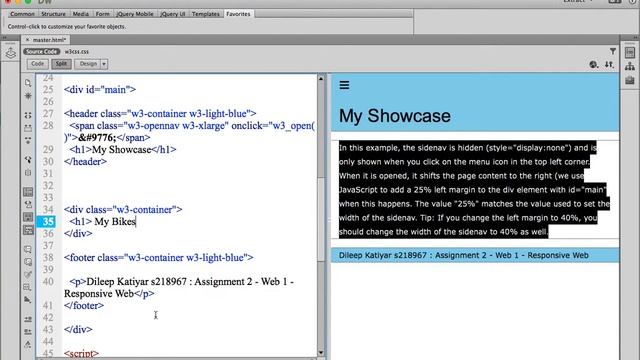
Task: Click the </header> closing tag in code
Action: point(85,162)
